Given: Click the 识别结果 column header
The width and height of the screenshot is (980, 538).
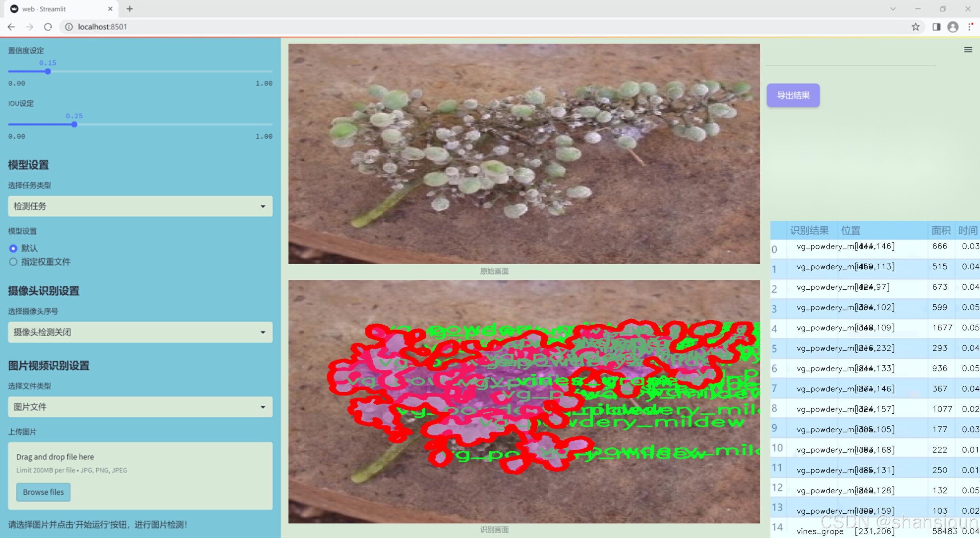Looking at the screenshot, I should [809, 230].
